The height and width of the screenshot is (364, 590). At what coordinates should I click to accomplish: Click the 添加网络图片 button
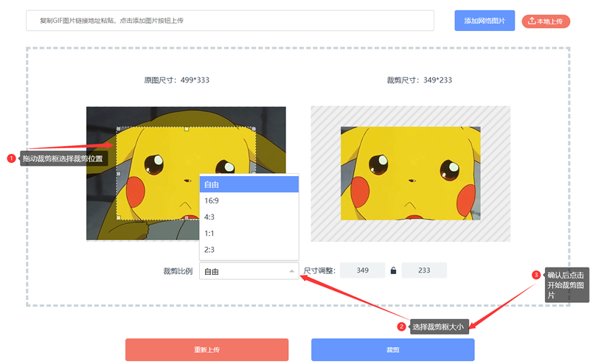pyautogui.click(x=485, y=21)
